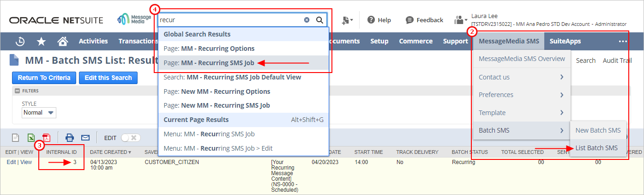Sort by BATCH STATUS column header
The width and height of the screenshot is (644, 195).
click(469, 152)
